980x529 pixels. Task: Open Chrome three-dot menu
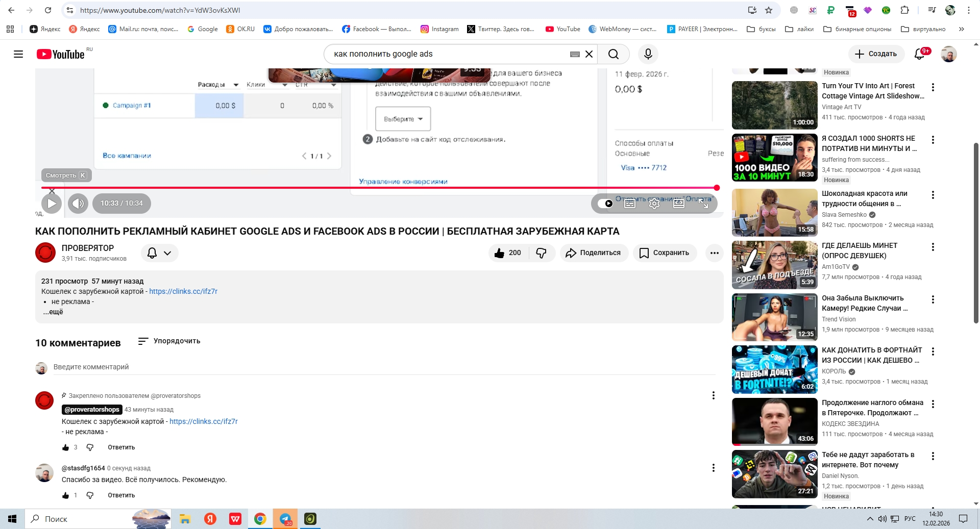968,10
